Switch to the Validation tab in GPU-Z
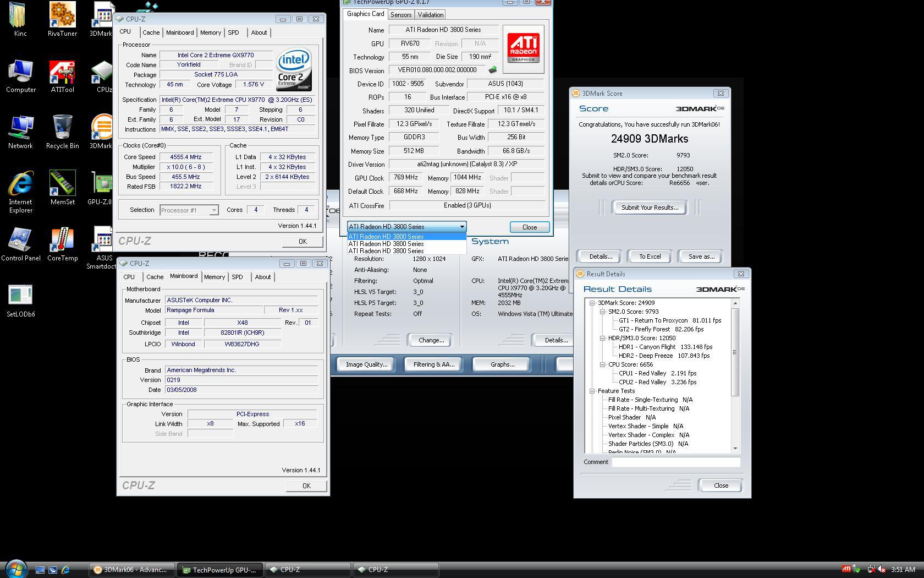 430,15
